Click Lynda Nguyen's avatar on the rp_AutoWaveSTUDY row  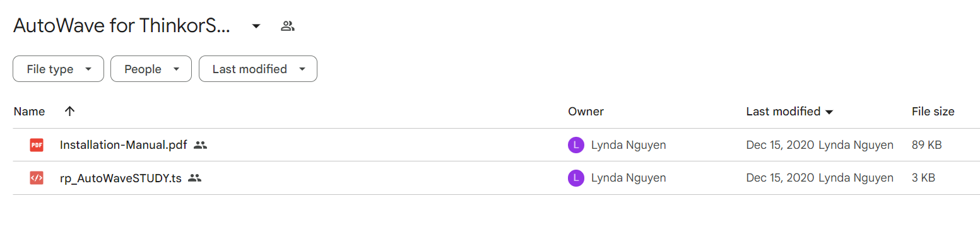tap(576, 178)
